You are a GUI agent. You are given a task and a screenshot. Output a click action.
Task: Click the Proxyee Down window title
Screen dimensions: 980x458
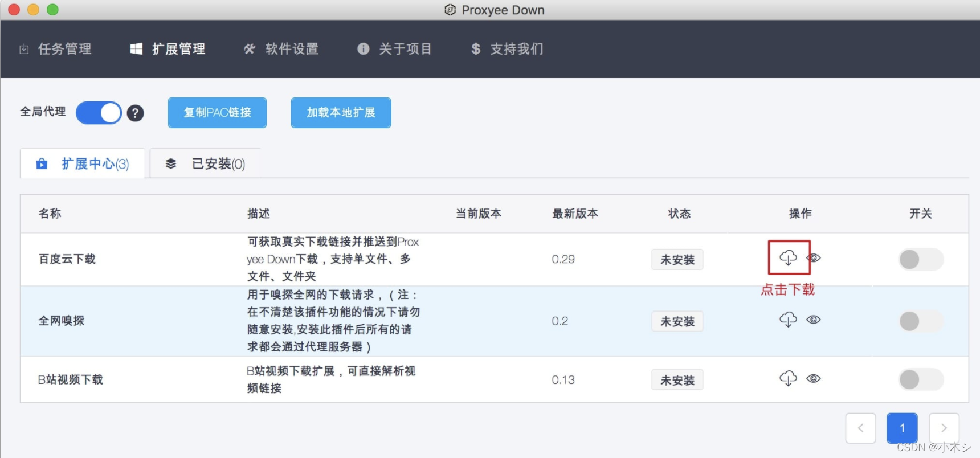(503, 10)
